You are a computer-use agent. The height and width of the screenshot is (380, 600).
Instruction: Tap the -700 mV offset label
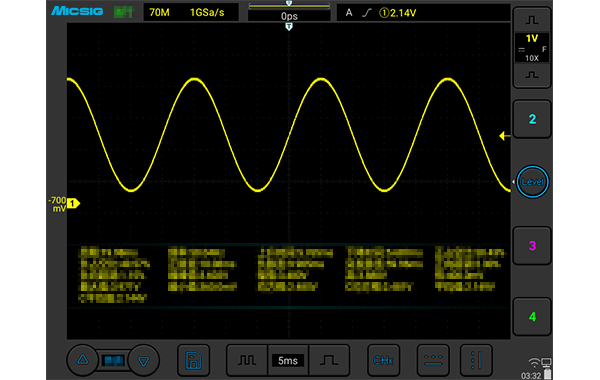57,204
